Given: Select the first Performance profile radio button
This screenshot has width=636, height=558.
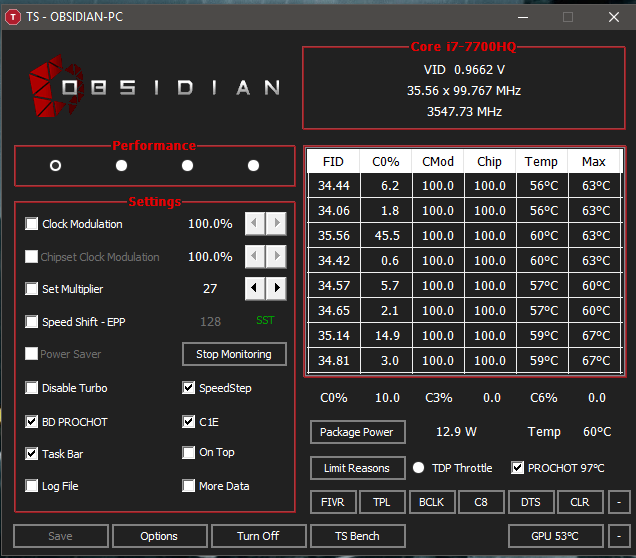Looking at the screenshot, I should pos(56,166).
